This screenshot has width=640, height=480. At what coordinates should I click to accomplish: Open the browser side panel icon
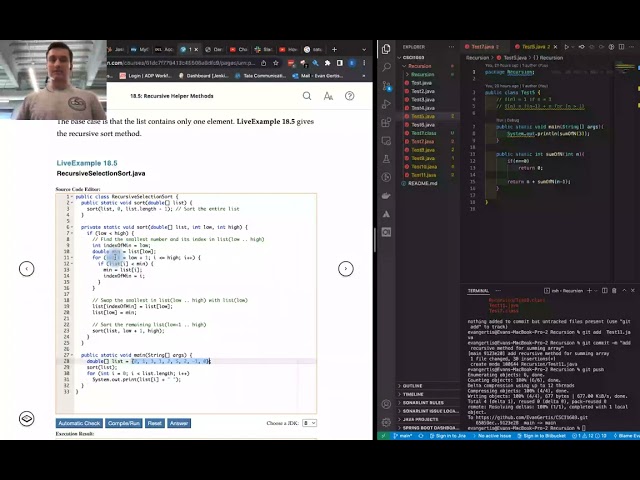(x=340, y=63)
